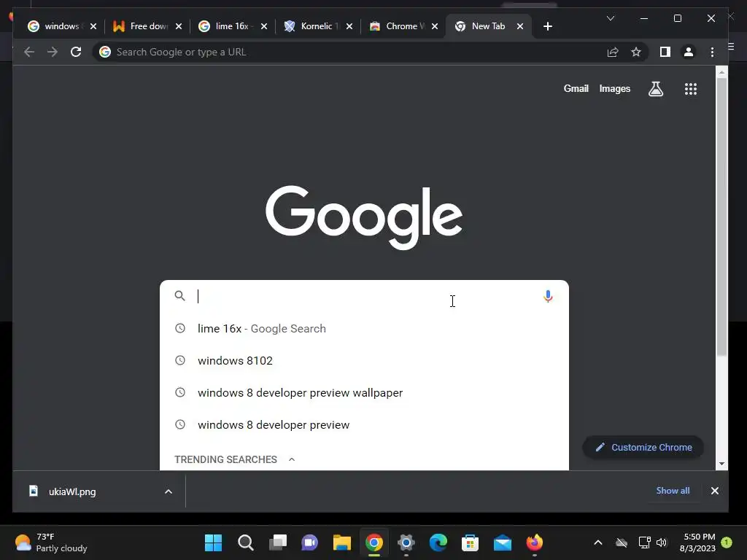This screenshot has height=560, width=747.
Task: Open the Mail app on the taskbar
Action: point(502,542)
